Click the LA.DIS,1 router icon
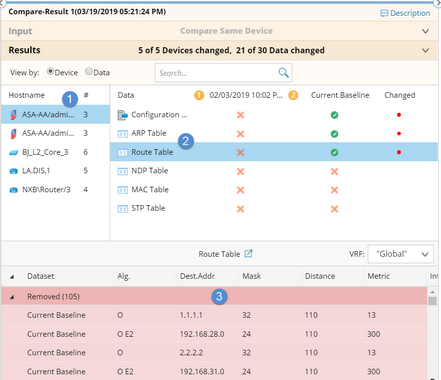Image resolution: width=441 pixels, height=380 pixels. tap(13, 171)
